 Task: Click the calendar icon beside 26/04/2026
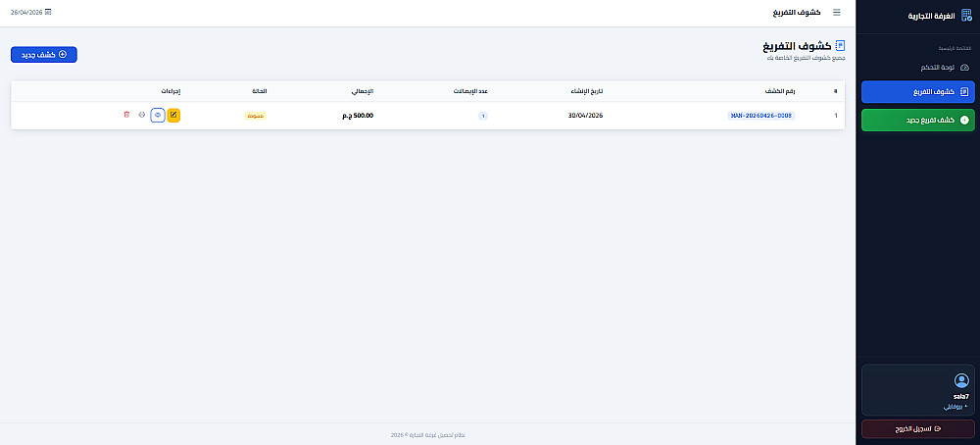48,13
